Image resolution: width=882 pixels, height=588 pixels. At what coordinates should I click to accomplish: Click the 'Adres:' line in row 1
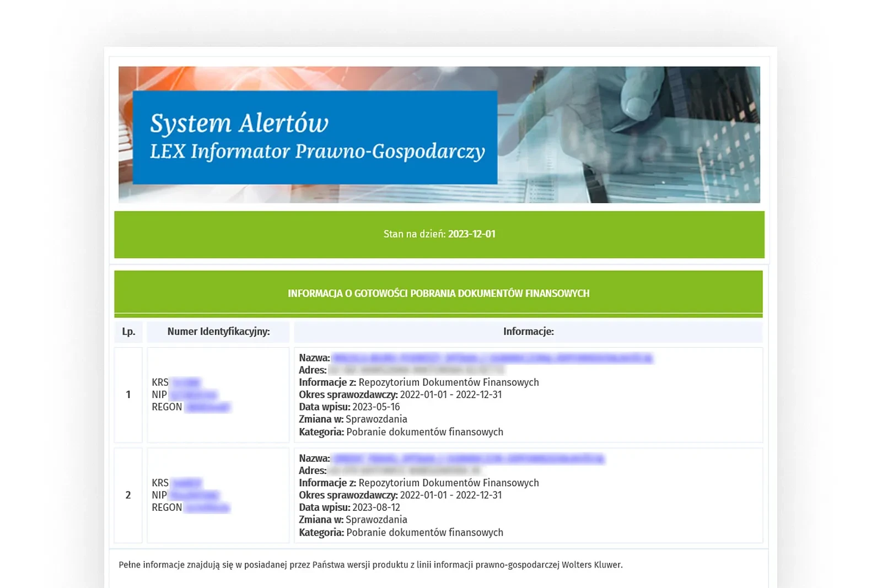401,370
